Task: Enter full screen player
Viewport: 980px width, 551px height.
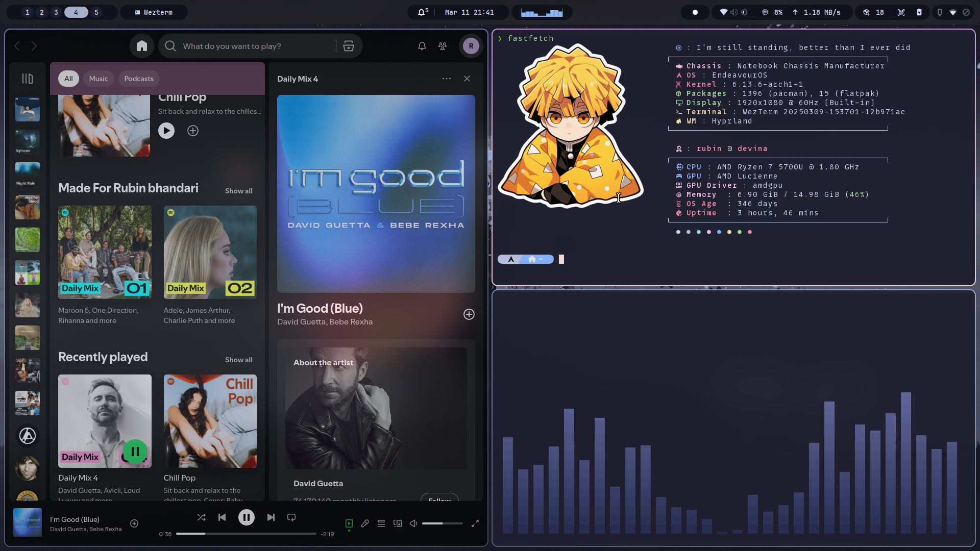Action: 475,523
